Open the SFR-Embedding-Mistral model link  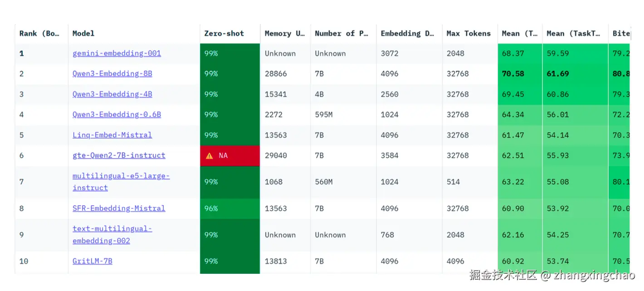(119, 208)
